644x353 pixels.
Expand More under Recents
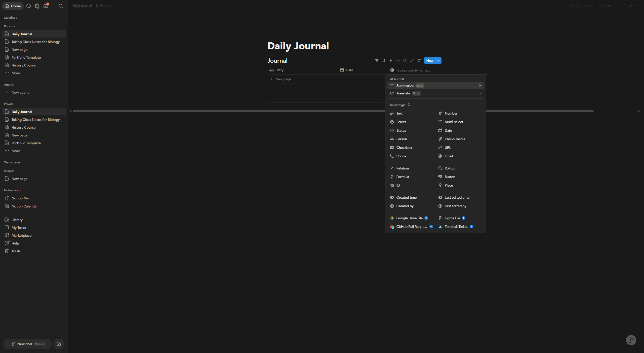coord(34,73)
